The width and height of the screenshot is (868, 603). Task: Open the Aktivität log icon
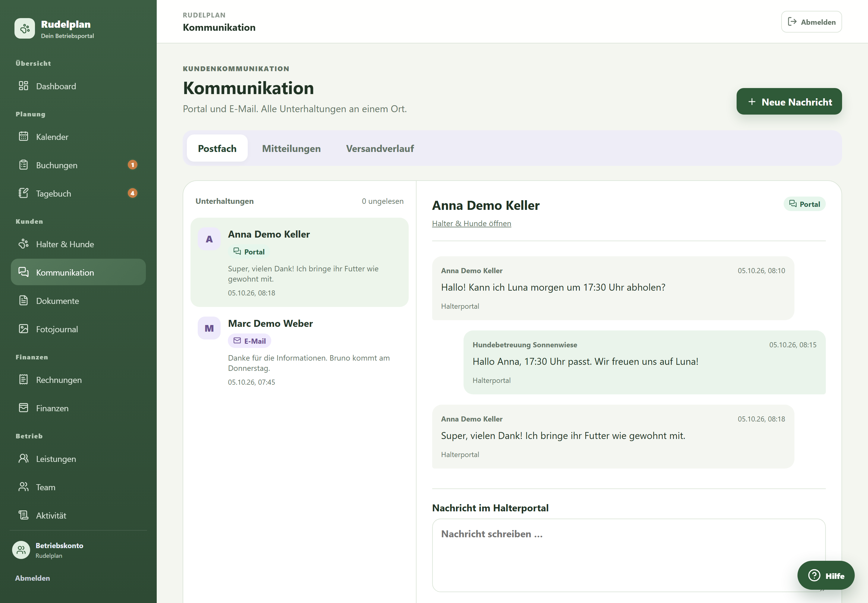pos(24,515)
